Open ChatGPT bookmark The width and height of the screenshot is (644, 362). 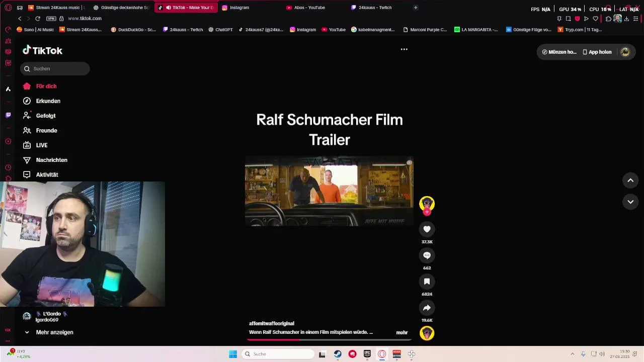[x=220, y=30]
